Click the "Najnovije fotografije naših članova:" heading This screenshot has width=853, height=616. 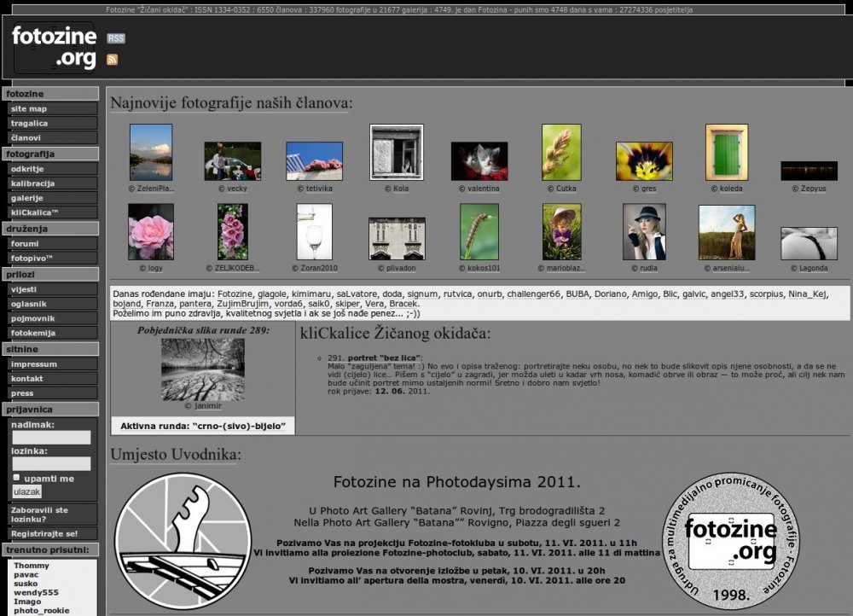231,103
